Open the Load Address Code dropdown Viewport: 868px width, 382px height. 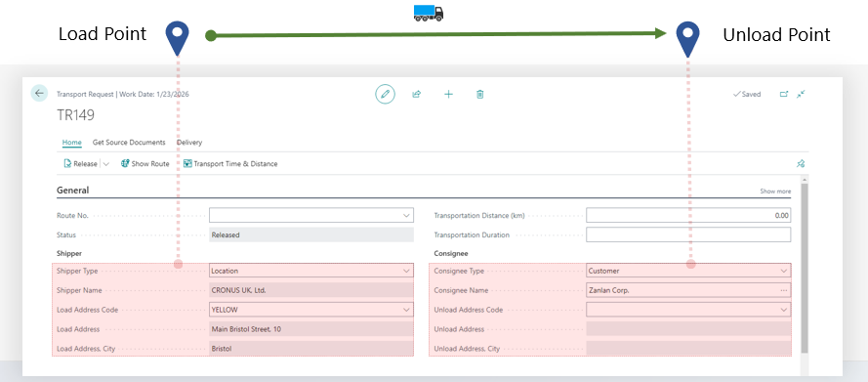click(407, 310)
